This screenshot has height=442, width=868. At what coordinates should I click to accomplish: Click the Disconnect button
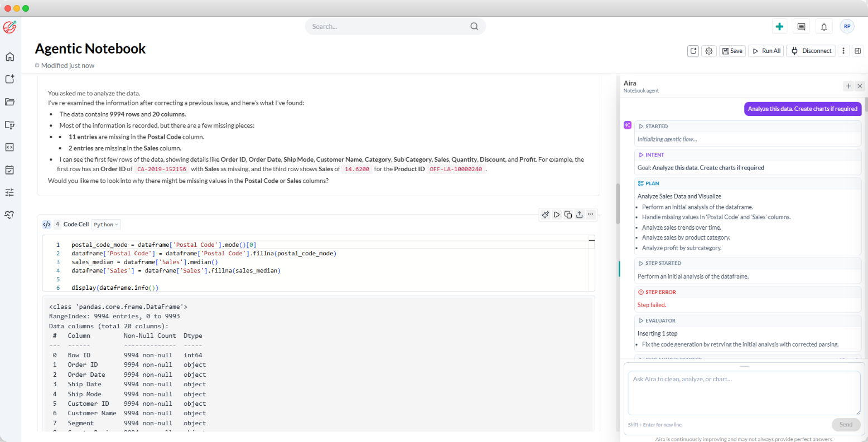811,51
